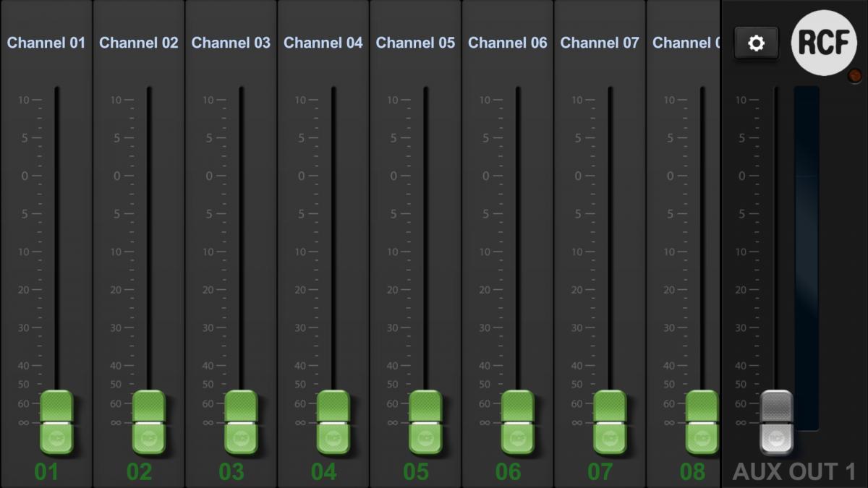
Task: Select the green Channel 02 fader knob
Action: (149, 422)
